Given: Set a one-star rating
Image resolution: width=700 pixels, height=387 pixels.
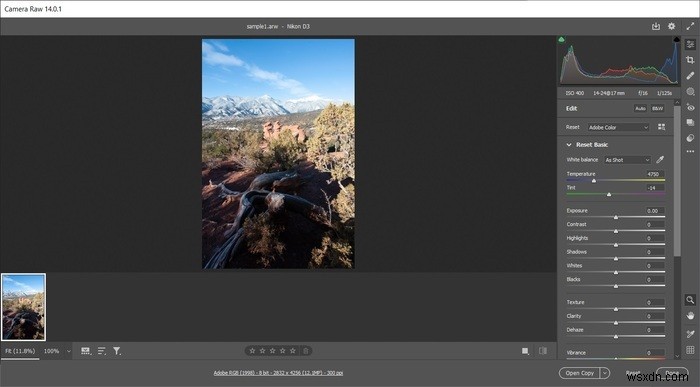Looking at the screenshot, I should coord(252,351).
